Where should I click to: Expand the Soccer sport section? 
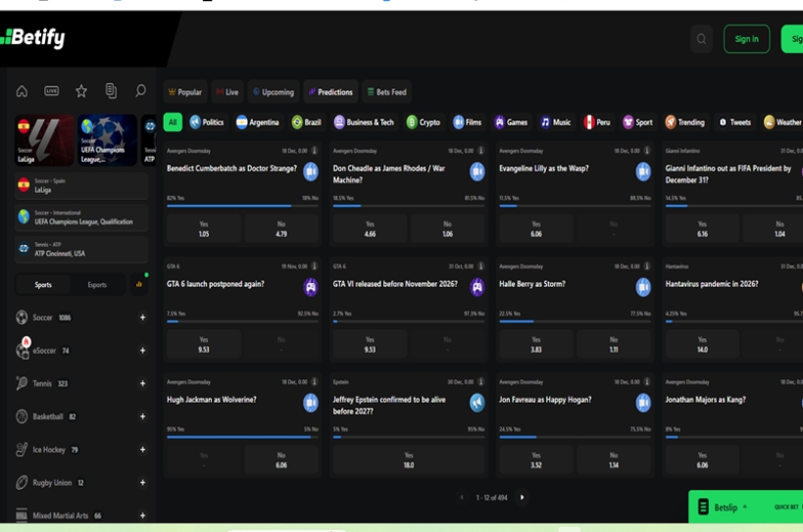coord(142,317)
